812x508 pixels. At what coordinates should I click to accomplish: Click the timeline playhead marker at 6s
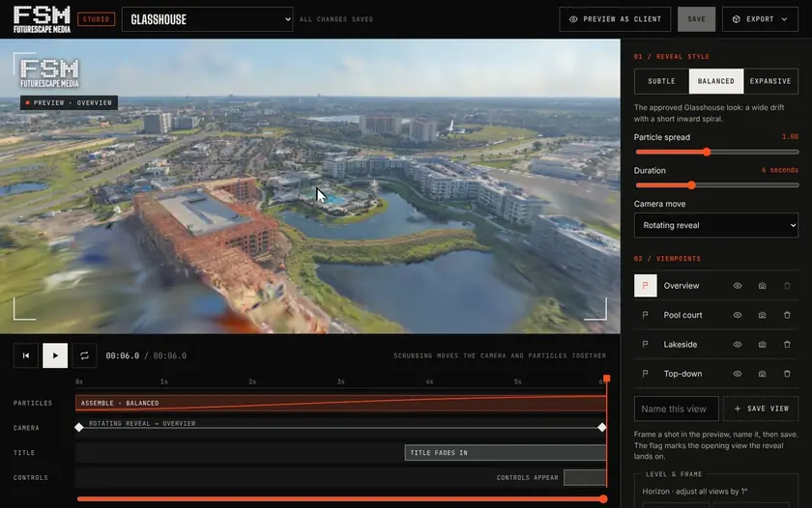pos(606,379)
